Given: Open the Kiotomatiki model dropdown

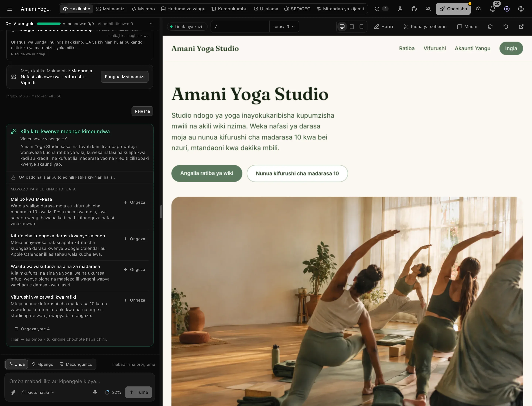Looking at the screenshot, I should 38,392.
